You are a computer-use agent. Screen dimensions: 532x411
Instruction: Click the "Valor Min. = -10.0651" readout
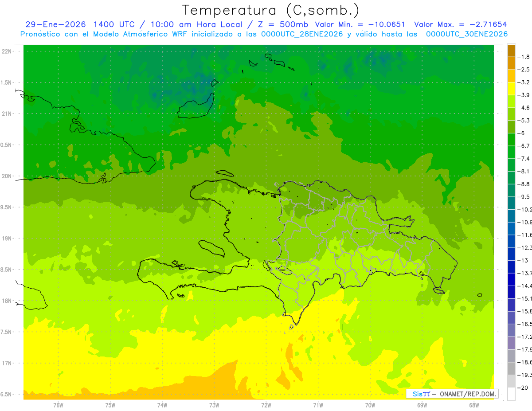[360, 24]
